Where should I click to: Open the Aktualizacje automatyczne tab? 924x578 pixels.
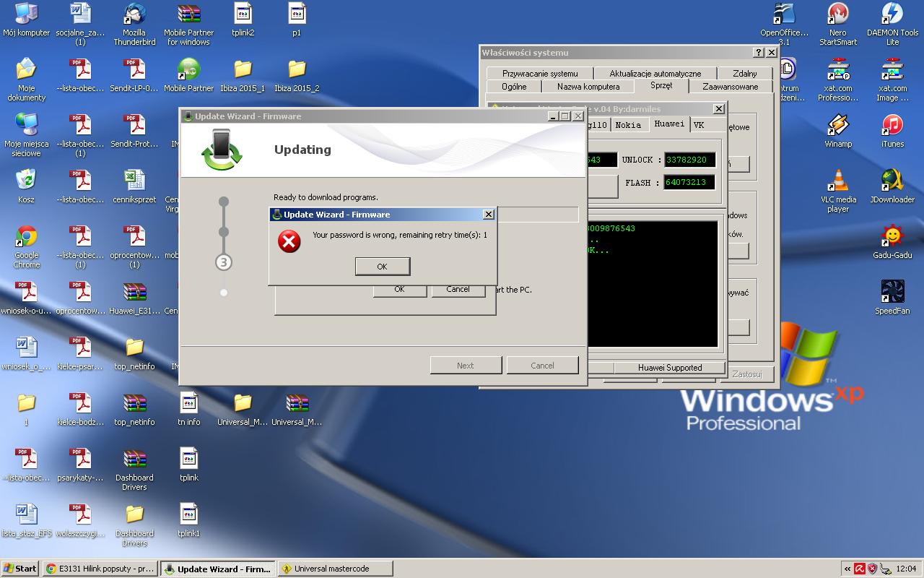[x=655, y=74]
